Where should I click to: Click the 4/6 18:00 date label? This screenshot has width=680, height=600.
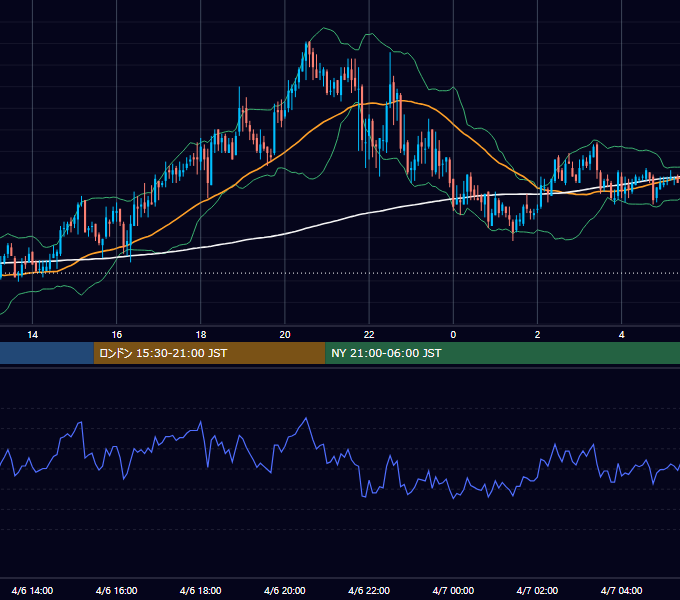201,590
